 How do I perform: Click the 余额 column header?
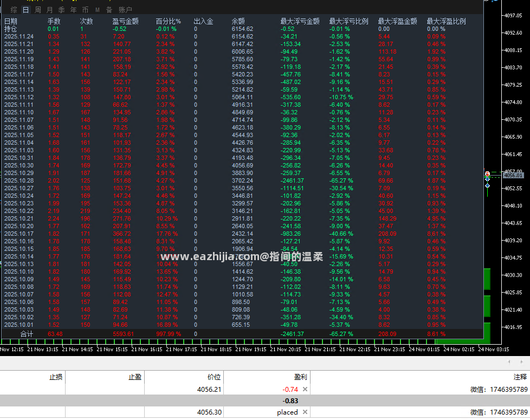tap(238, 21)
